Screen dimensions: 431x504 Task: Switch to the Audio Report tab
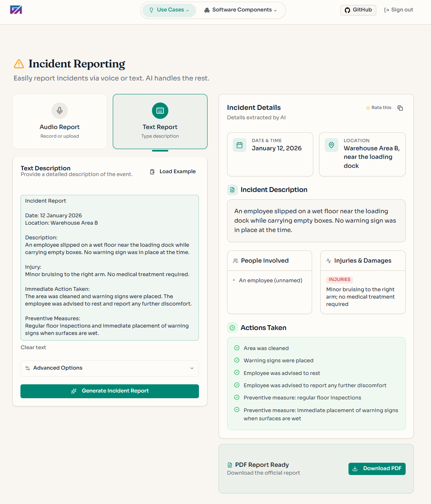(59, 121)
